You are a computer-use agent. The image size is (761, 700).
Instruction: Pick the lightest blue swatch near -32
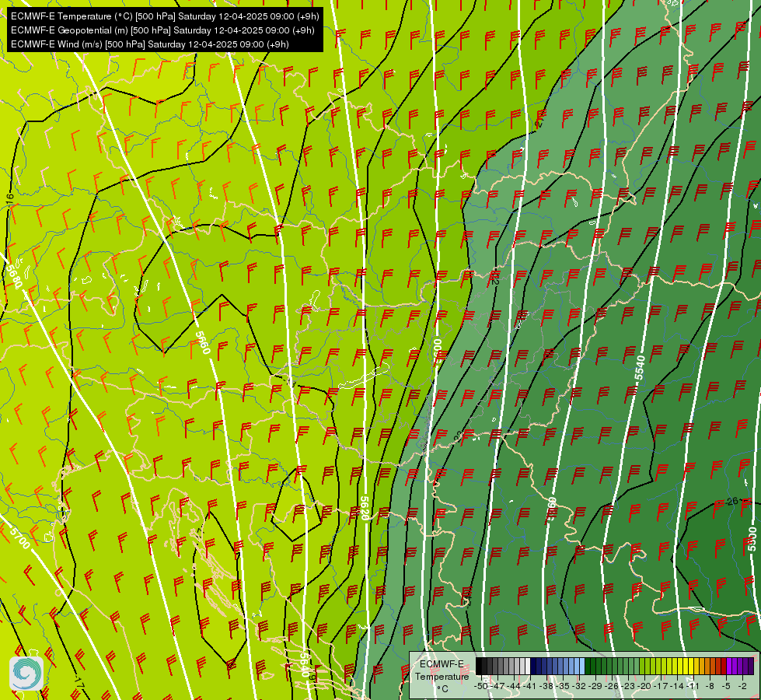pyautogui.click(x=582, y=666)
